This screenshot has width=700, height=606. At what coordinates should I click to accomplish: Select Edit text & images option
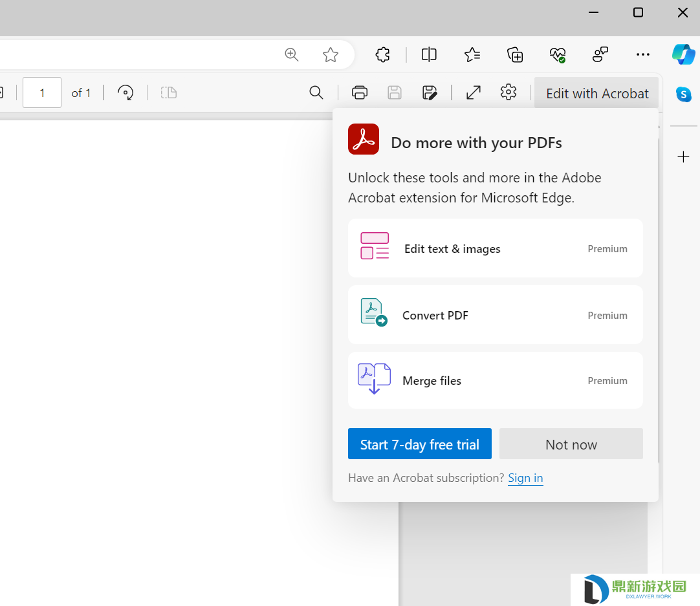(495, 248)
